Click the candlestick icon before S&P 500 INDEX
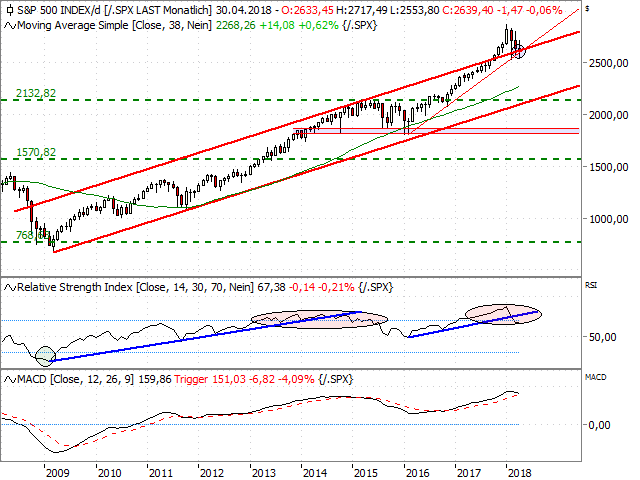Image resolution: width=640 pixels, height=480 pixels. 9,10
